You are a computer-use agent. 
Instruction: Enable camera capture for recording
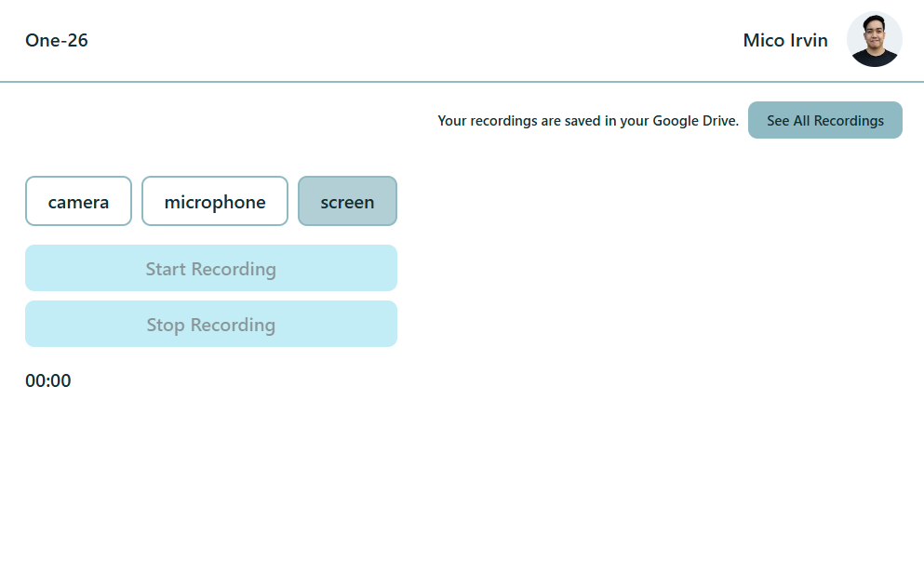click(78, 202)
